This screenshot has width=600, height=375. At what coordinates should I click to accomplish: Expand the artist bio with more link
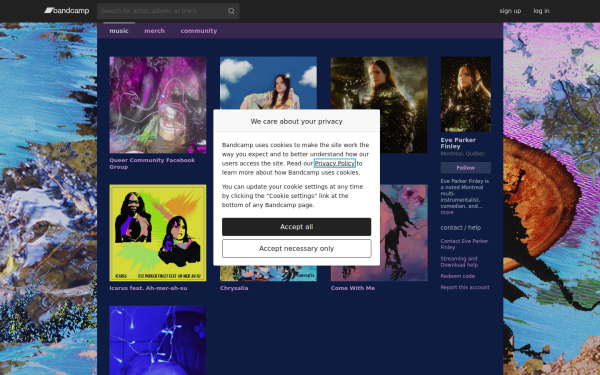447,212
